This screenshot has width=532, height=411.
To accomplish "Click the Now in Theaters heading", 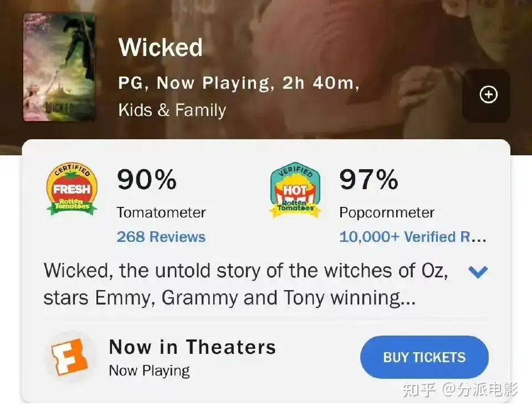I will (x=193, y=347).
